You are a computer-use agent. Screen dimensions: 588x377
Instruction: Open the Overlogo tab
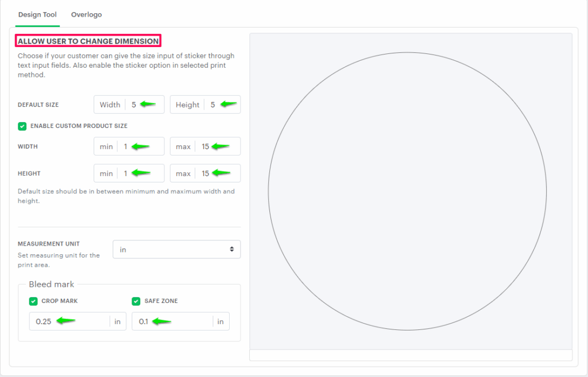[x=86, y=14]
